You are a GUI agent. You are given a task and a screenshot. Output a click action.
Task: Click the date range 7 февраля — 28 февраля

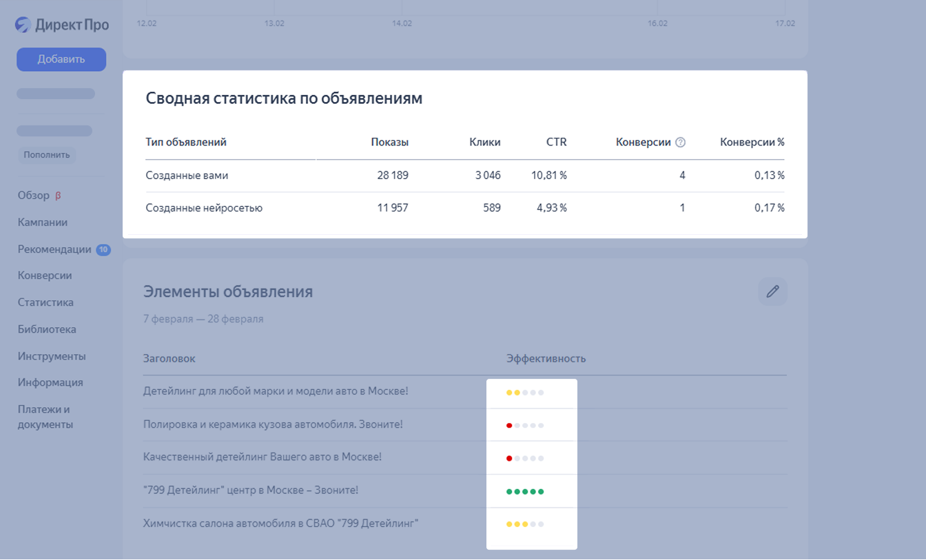tap(203, 319)
